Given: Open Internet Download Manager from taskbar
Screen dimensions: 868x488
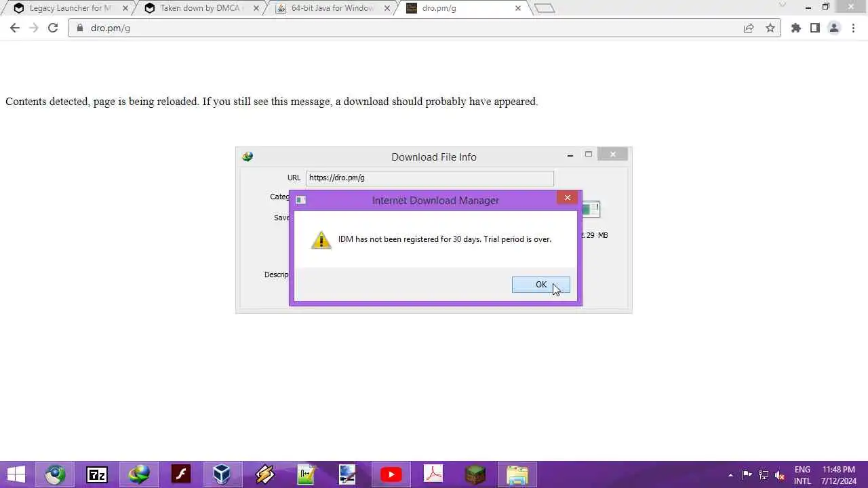Looking at the screenshot, I should click(139, 474).
